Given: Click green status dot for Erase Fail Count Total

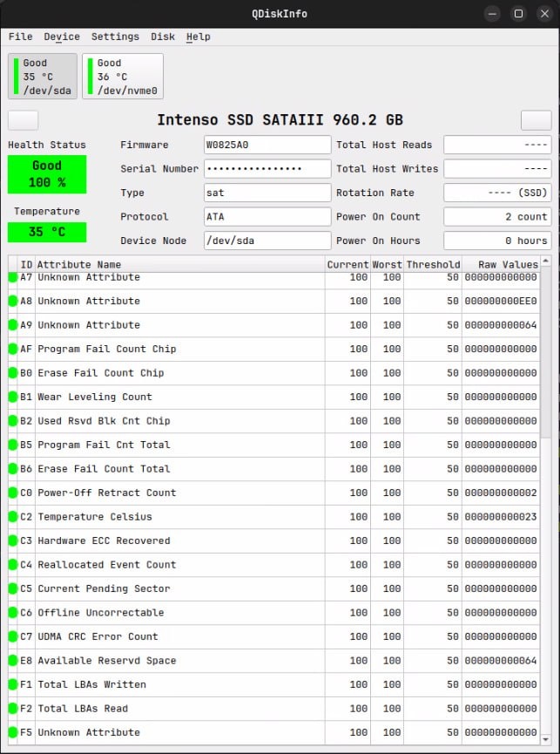Looking at the screenshot, I should pyautogui.click(x=13, y=469).
